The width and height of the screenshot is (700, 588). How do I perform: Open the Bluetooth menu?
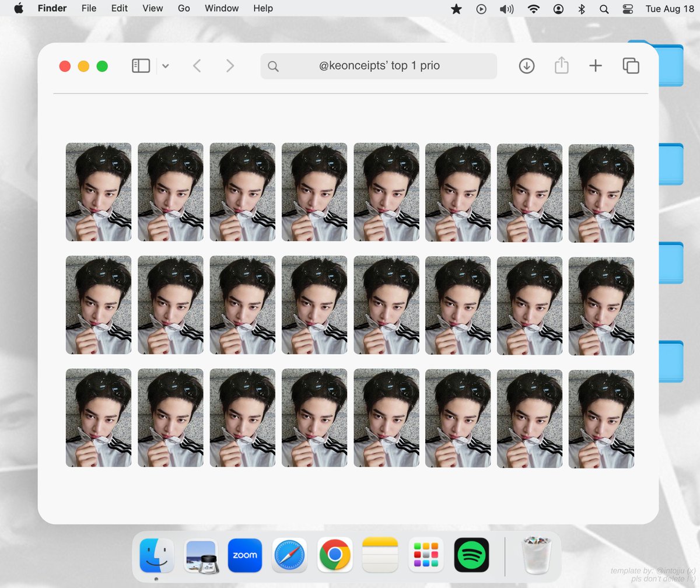pos(582,9)
